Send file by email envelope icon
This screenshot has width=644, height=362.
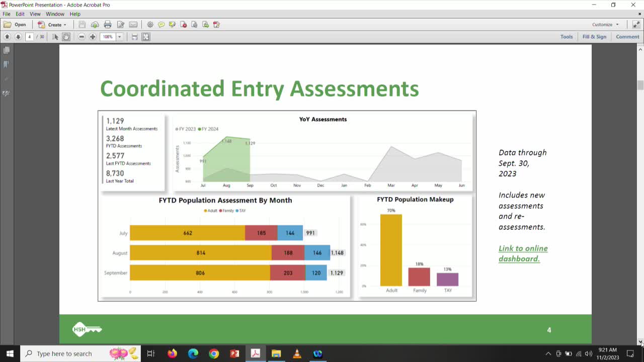(133, 25)
